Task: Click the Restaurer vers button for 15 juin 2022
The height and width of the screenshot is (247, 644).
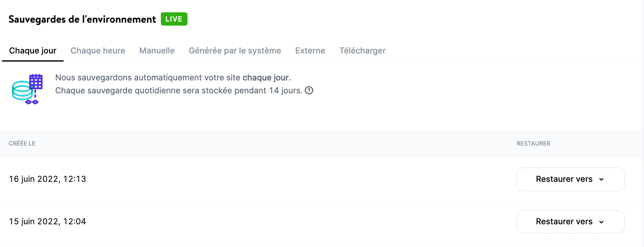Action: [570, 222]
